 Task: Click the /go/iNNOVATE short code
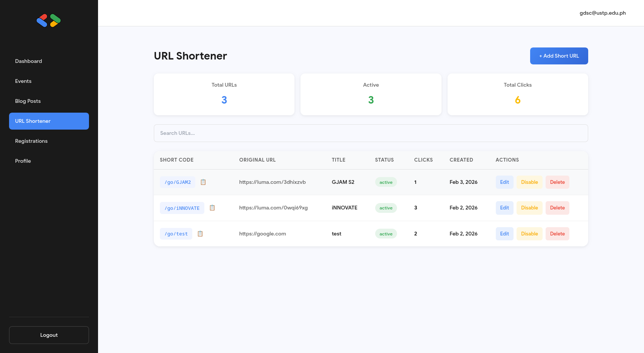pos(182,208)
